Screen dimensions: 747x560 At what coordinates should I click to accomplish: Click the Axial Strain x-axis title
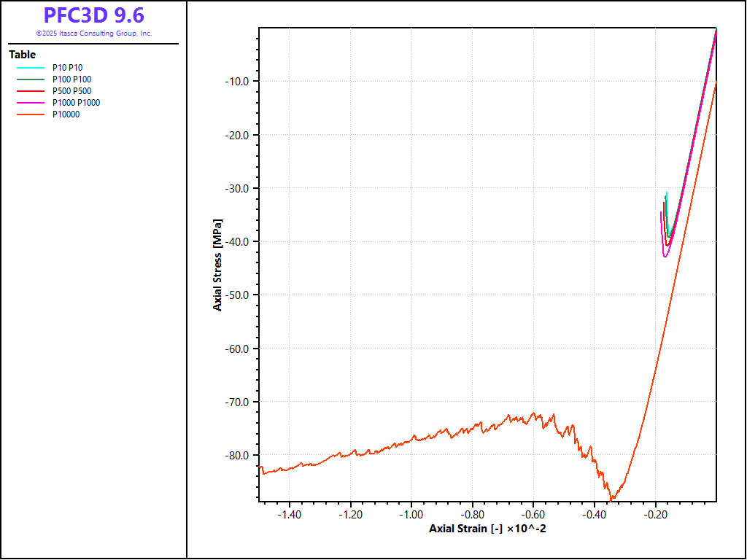[487, 528]
